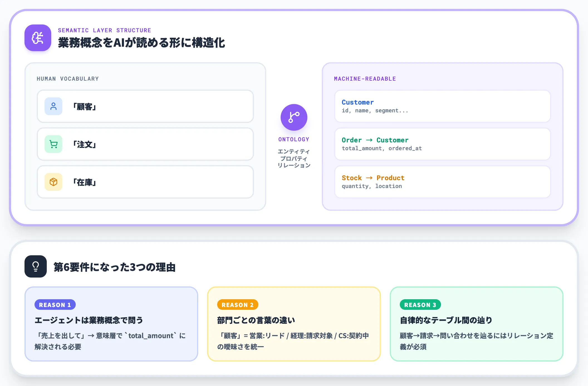Select the 「注文」 vocabulary card
The width and height of the screenshot is (588, 386).
coord(145,144)
